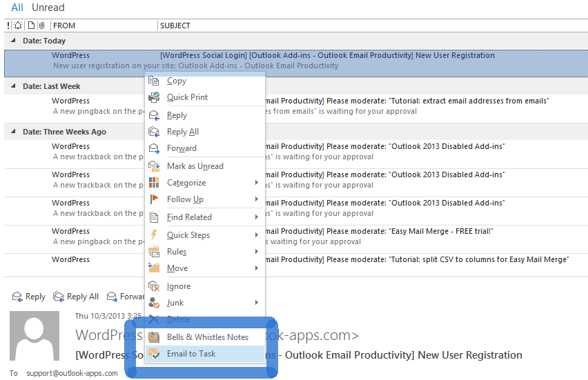The height and width of the screenshot is (380, 588).
Task: Click the Forward icon in context menu
Action: click(x=154, y=148)
